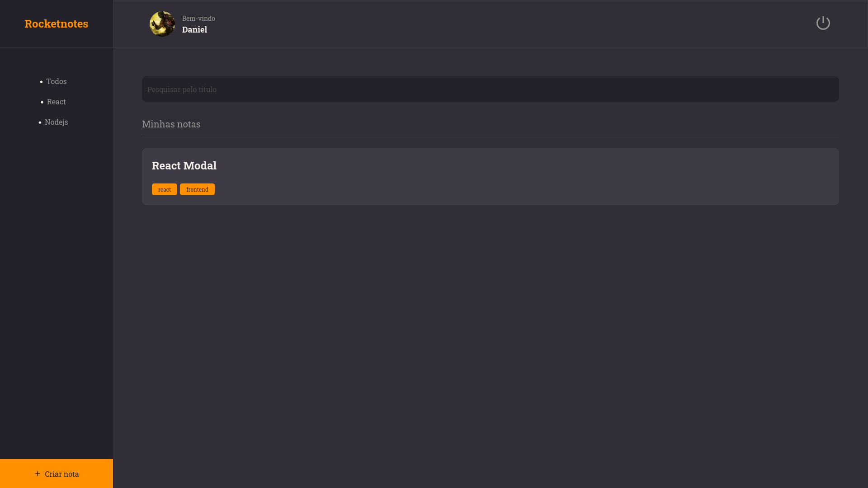Filter notes by the Todos tag
Screen dimensions: 868x488
point(57,81)
